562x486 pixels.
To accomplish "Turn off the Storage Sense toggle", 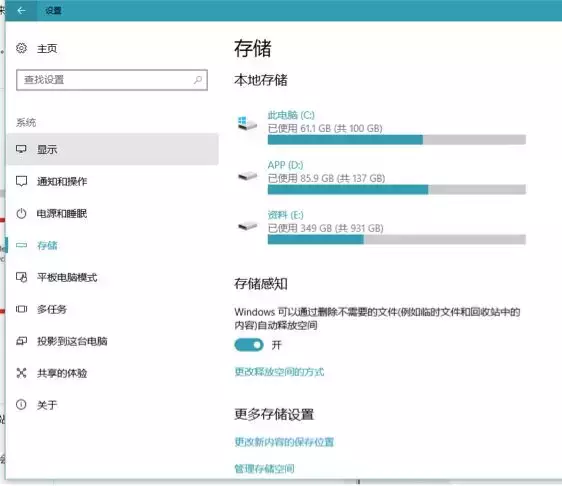I will 249,345.
